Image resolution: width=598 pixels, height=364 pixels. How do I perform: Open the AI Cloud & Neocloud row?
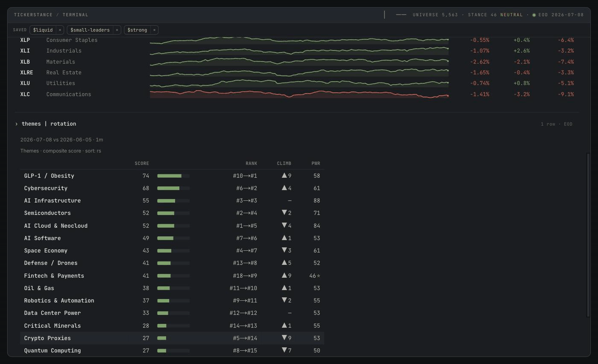(x=172, y=226)
